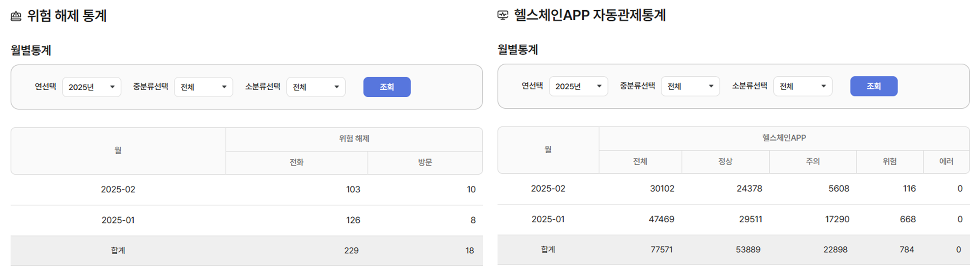Click the 전화 value 126
Screen dimensions: 980x280
click(353, 220)
